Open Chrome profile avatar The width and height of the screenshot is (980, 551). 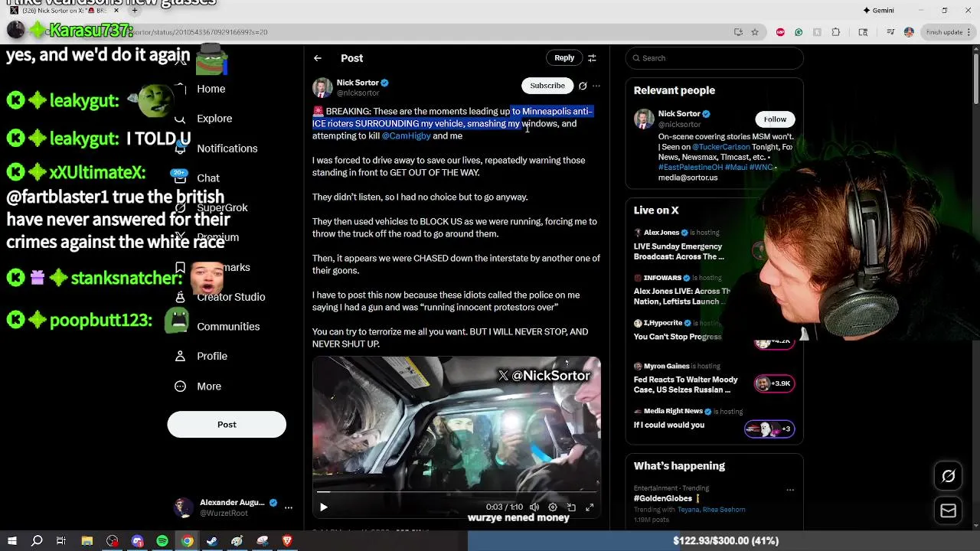pos(909,32)
